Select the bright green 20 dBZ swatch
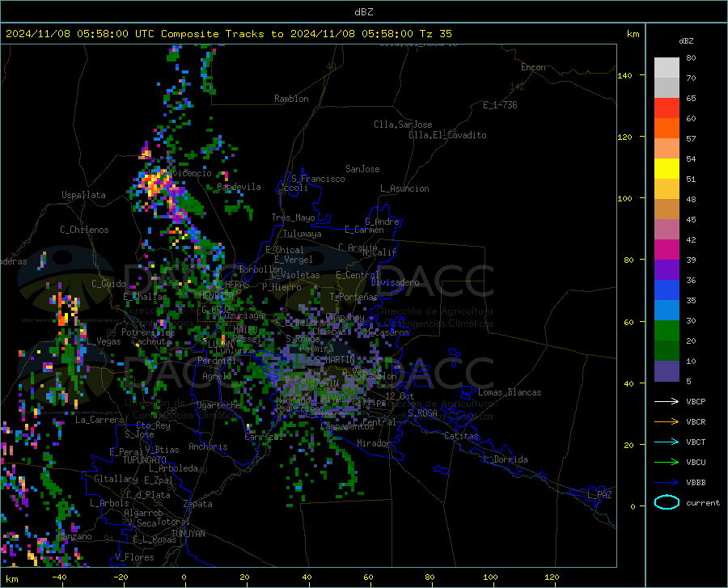This screenshot has width=728, height=588. tap(667, 331)
